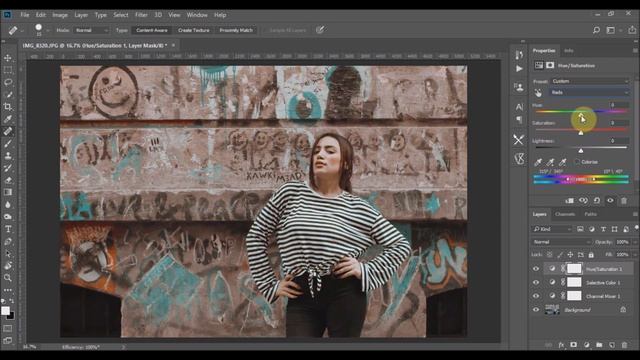Click the Saturation slider handle
The width and height of the screenshot is (640, 360).
581,133
